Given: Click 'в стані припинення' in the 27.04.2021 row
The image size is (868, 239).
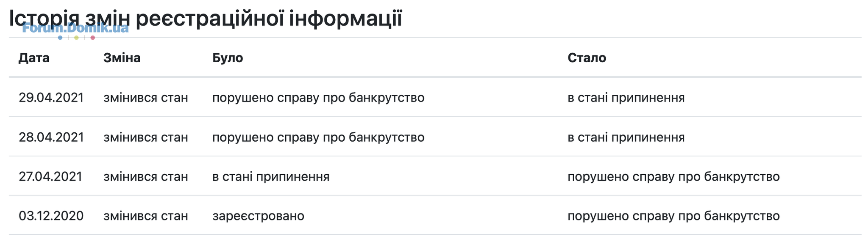Looking at the screenshot, I should click(271, 176).
